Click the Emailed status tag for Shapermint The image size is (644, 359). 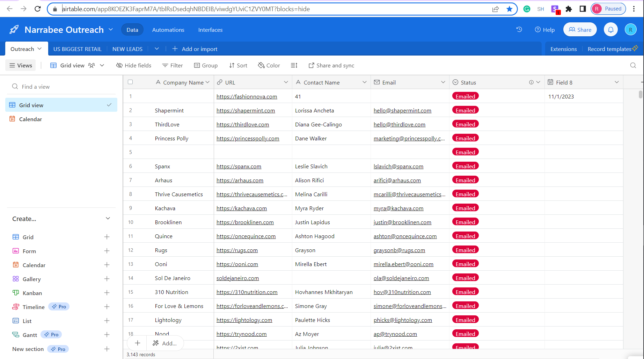pos(466,110)
